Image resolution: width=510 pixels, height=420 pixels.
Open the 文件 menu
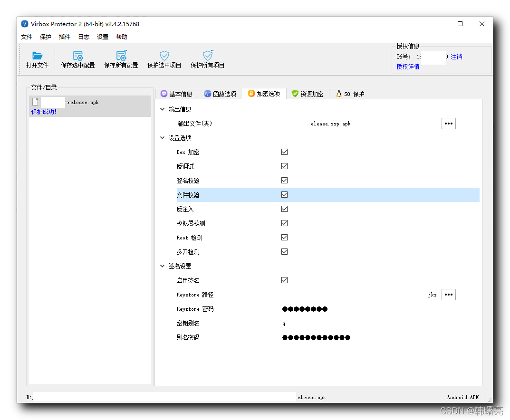click(27, 37)
